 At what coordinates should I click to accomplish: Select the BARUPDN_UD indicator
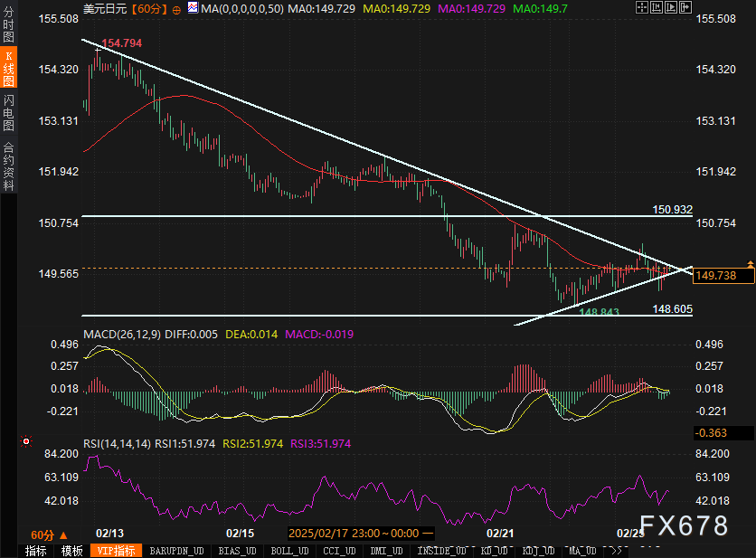click(x=176, y=551)
